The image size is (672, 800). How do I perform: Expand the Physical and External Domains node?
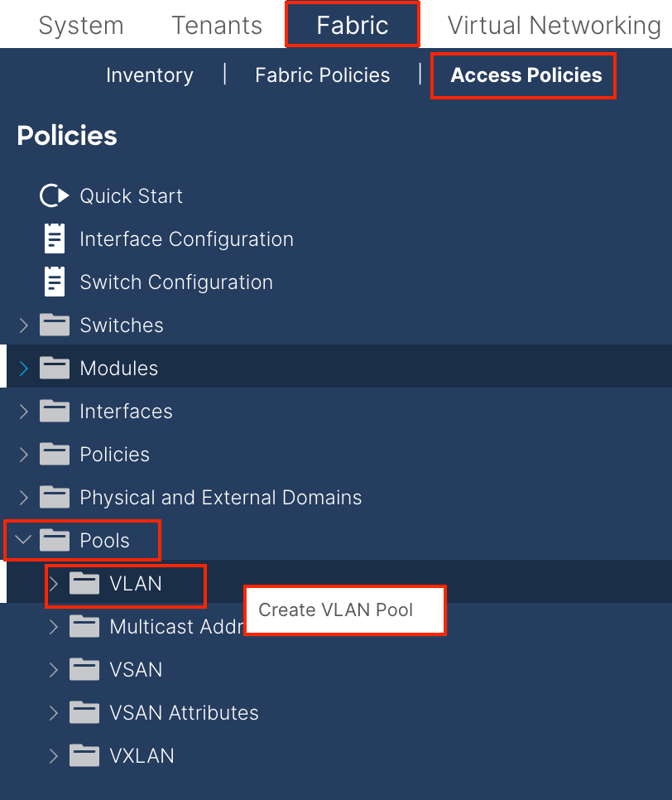point(23,498)
